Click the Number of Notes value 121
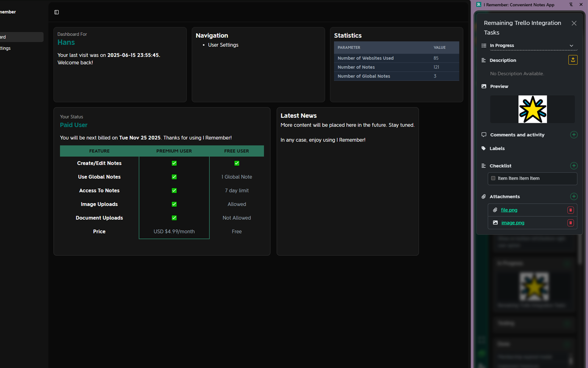This screenshot has height=368, width=588. pyautogui.click(x=436, y=67)
